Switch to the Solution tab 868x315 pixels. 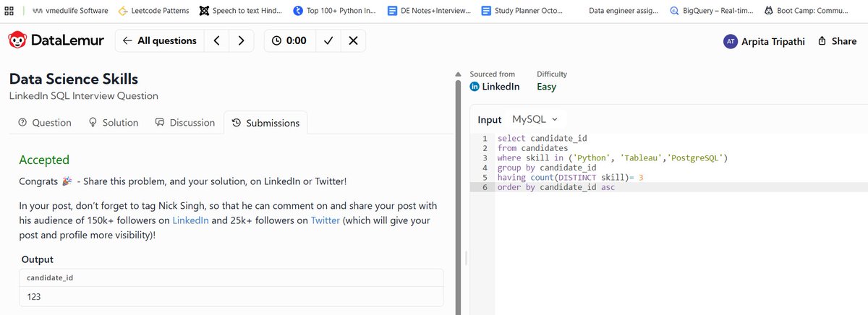(x=113, y=123)
